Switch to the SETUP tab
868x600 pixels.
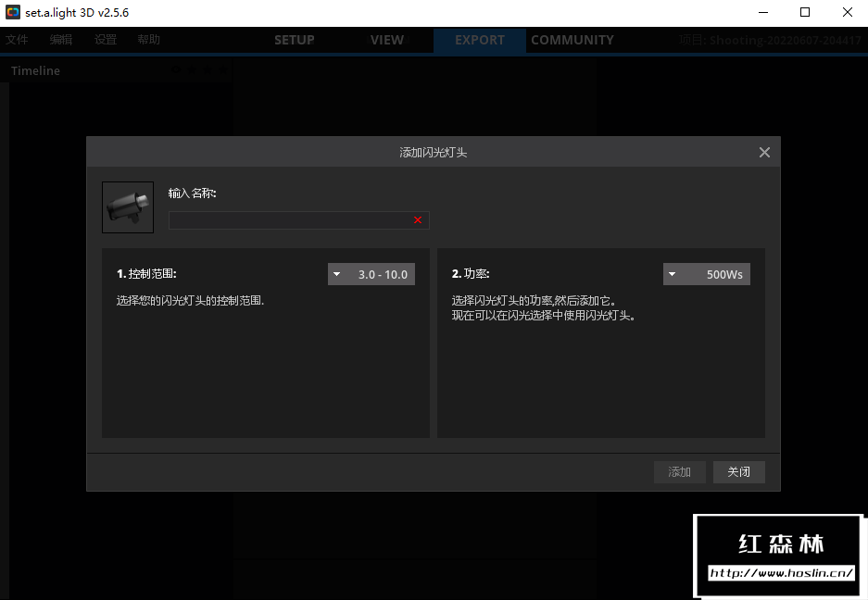coord(295,40)
